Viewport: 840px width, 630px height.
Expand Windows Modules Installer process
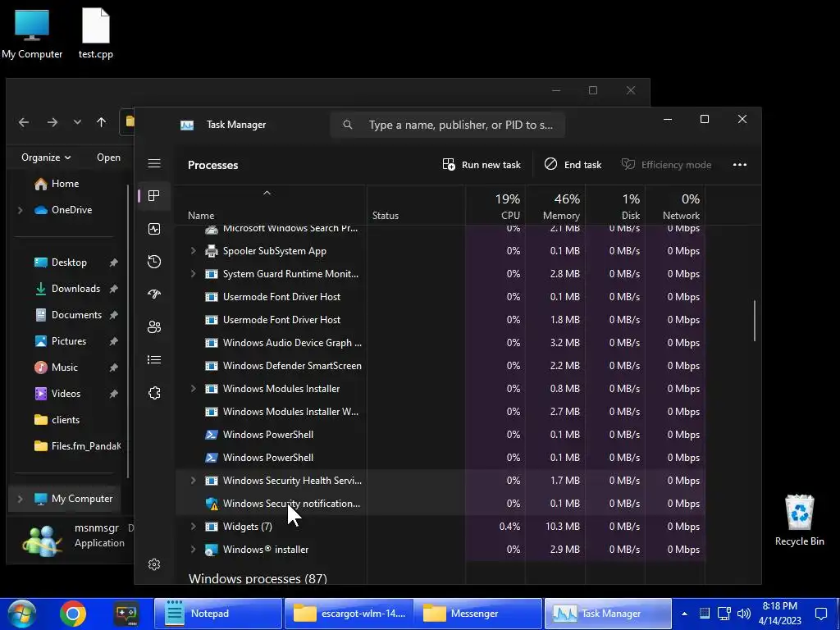[x=194, y=389]
